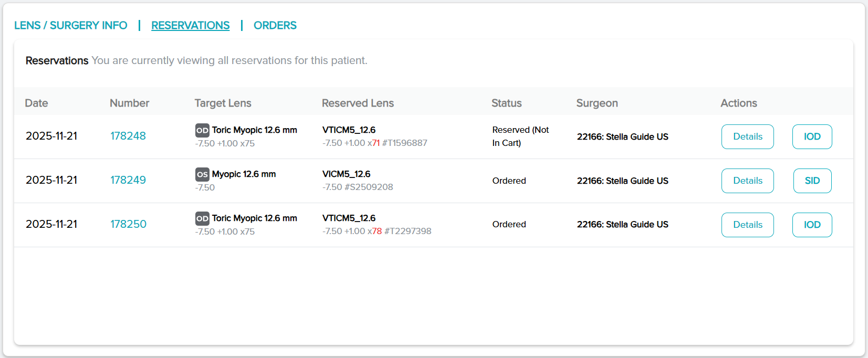Click the Status column header
Image resolution: width=868 pixels, height=358 pixels.
point(506,103)
